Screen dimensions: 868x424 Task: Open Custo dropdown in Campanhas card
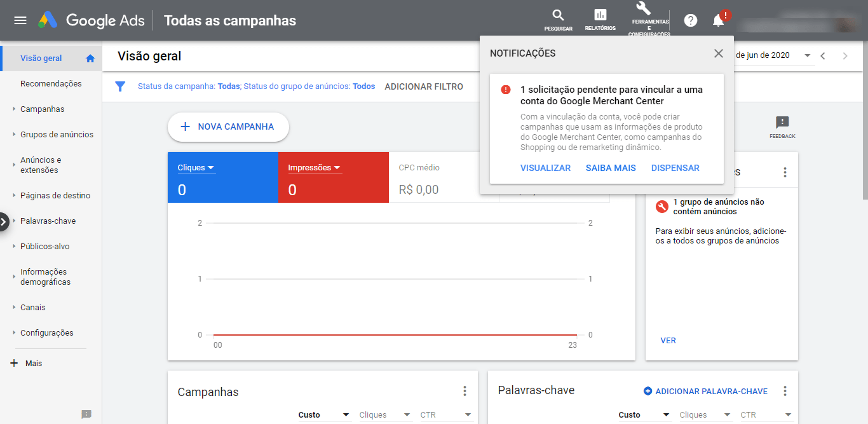click(x=324, y=414)
